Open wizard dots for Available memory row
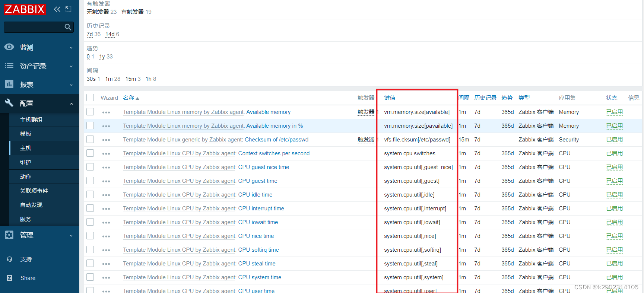 [106, 112]
